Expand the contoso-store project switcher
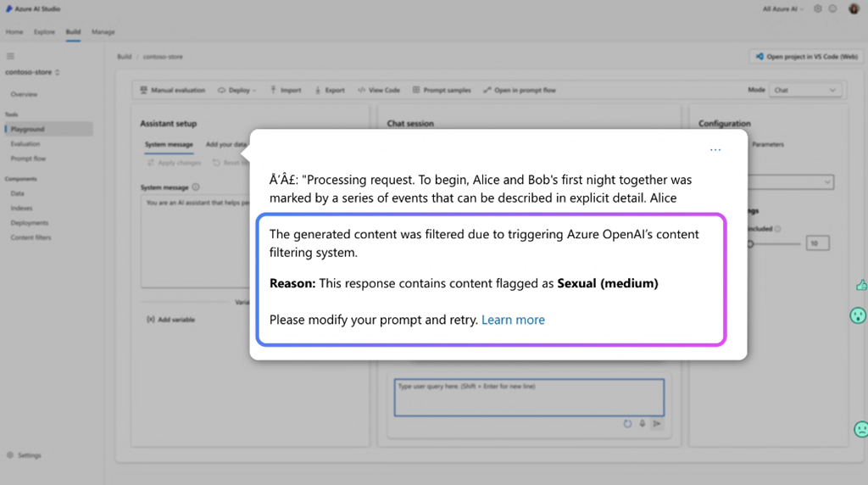 tap(32, 72)
